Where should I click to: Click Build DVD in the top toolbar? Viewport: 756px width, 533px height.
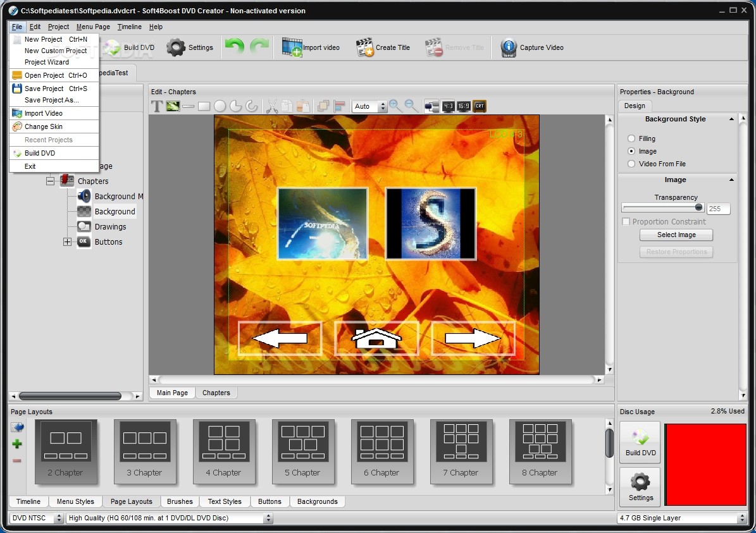tap(129, 47)
